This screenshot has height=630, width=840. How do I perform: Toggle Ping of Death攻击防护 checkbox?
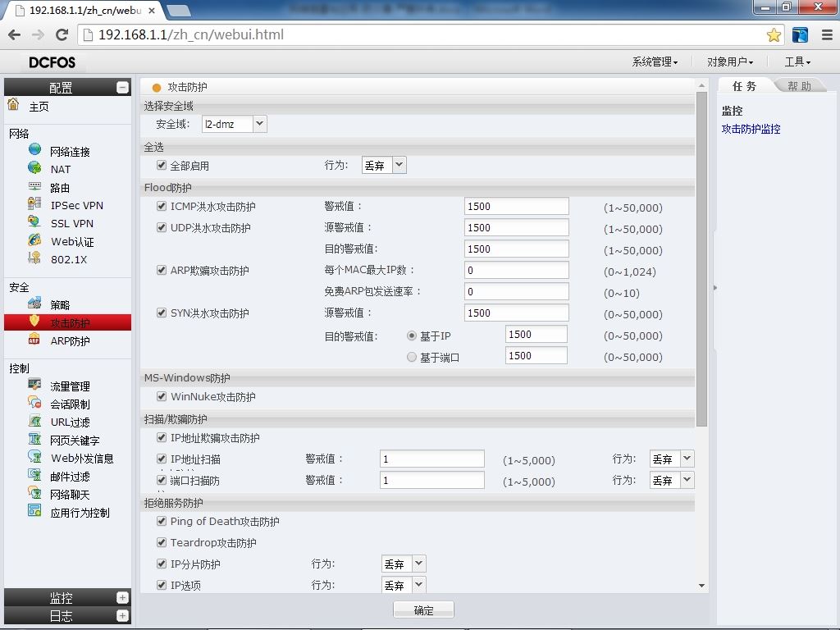click(x=162, y=521)
